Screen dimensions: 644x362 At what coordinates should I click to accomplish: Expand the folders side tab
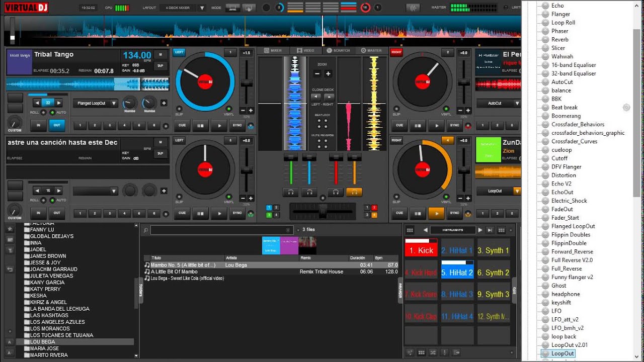click(141, 290)
